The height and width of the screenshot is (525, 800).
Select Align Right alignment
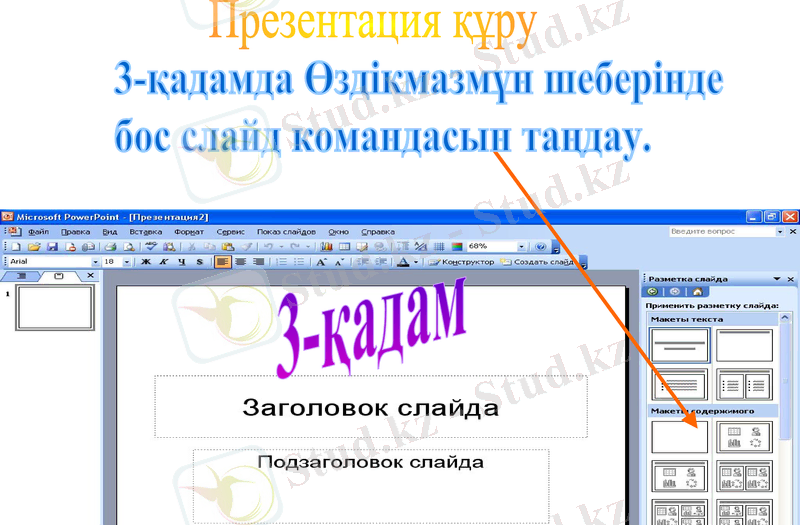[x=259, y=262]
